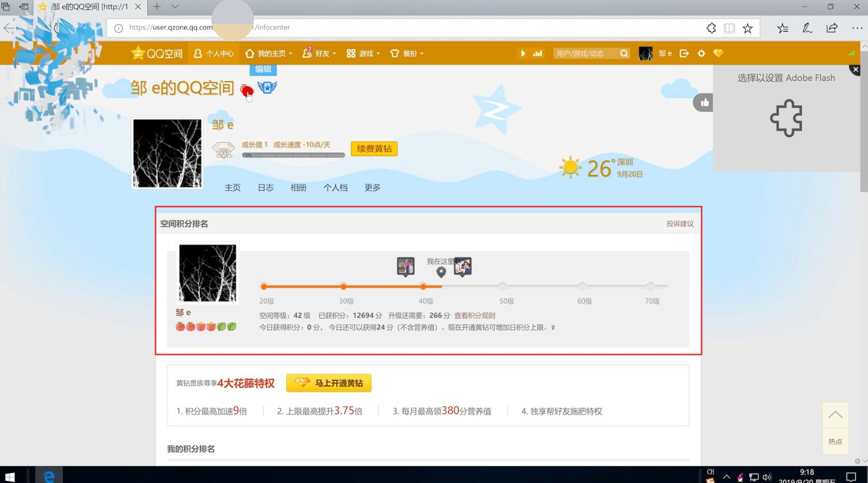Click the 编辑 tooltip button
The width and height of the screenshot is (868, 483).
263,69
